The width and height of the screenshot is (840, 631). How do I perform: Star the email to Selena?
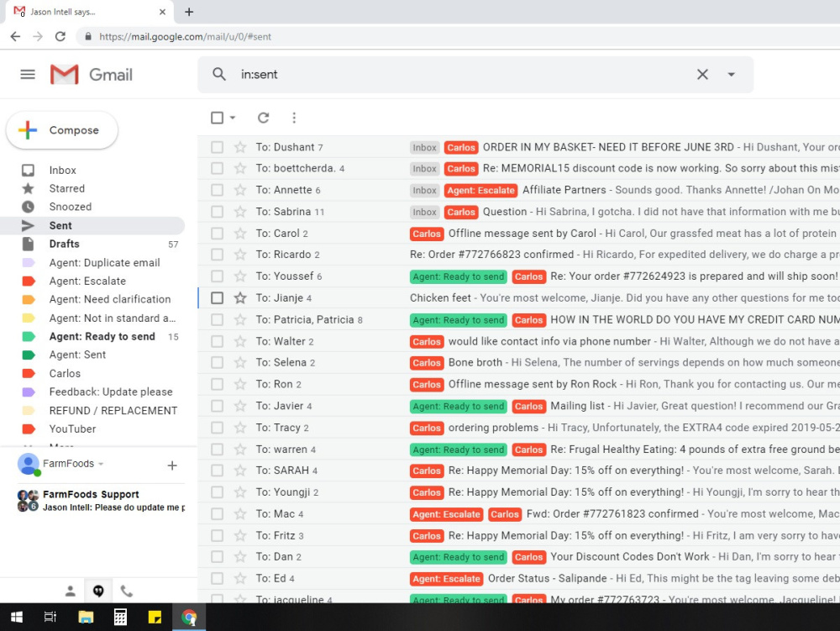240,363
